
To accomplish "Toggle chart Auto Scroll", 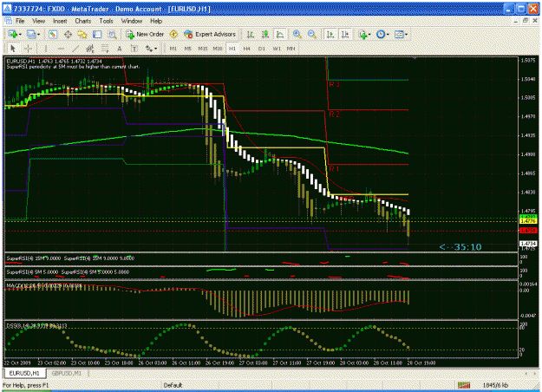I will pyautogui.click(x=330, y=34).
